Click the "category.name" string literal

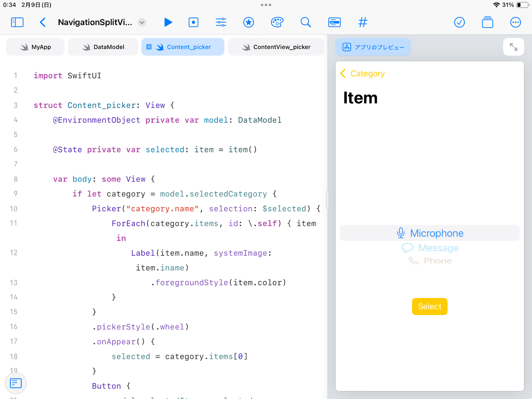click(162, 209)
